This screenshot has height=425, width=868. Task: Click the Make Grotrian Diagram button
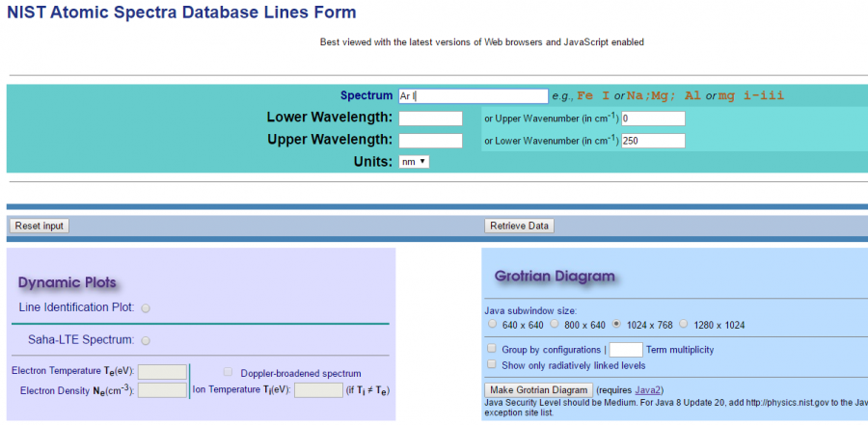[538, 390]
